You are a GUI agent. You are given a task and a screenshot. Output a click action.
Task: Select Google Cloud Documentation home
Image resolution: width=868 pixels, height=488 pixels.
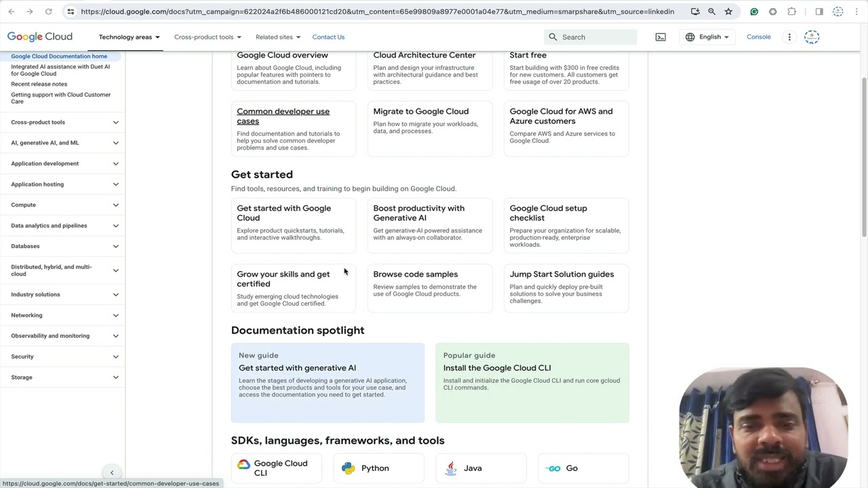coord(59,56)
